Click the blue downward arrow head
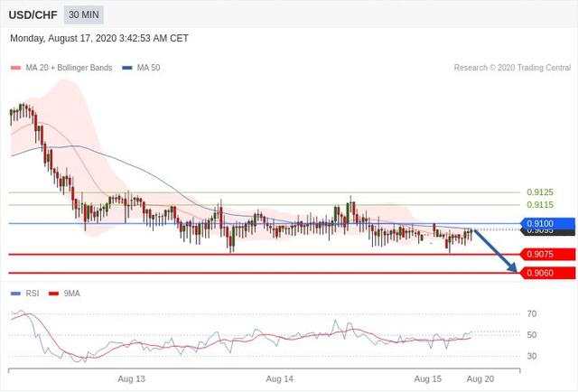The image size is (578, 392). [512, 267]
